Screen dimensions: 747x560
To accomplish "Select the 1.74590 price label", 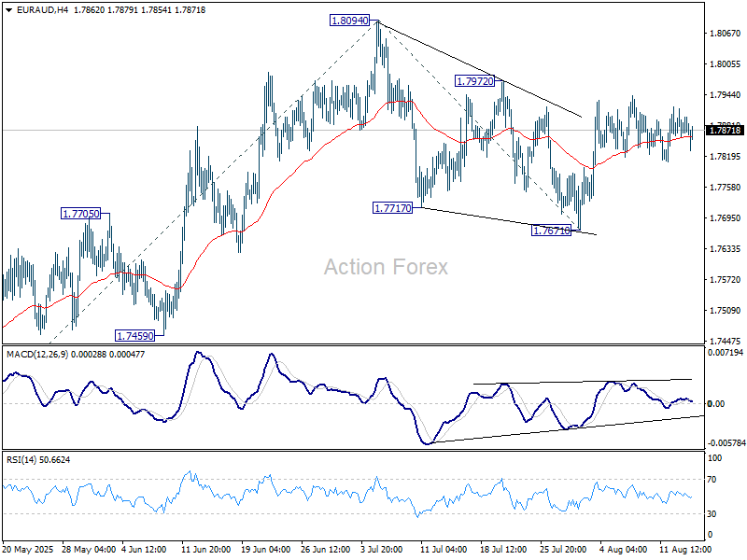I will [135, 336].
